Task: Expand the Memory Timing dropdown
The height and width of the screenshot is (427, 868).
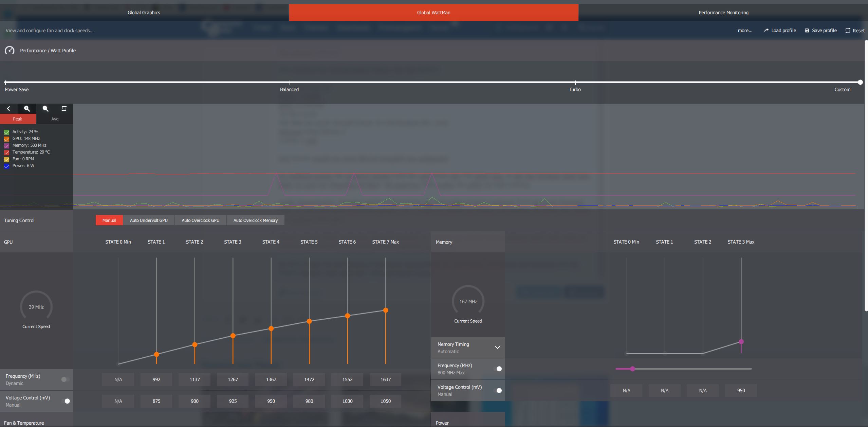Action: click(497, 348)
